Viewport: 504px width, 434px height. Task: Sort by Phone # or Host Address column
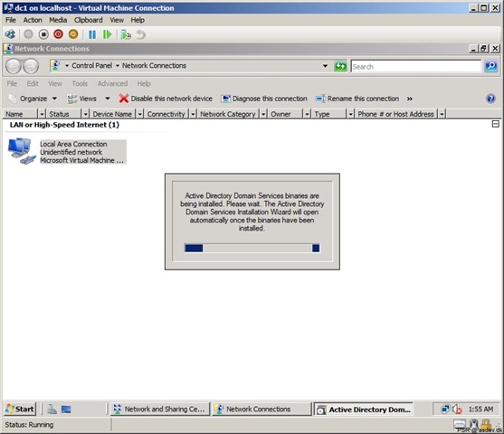click(395, 114)
